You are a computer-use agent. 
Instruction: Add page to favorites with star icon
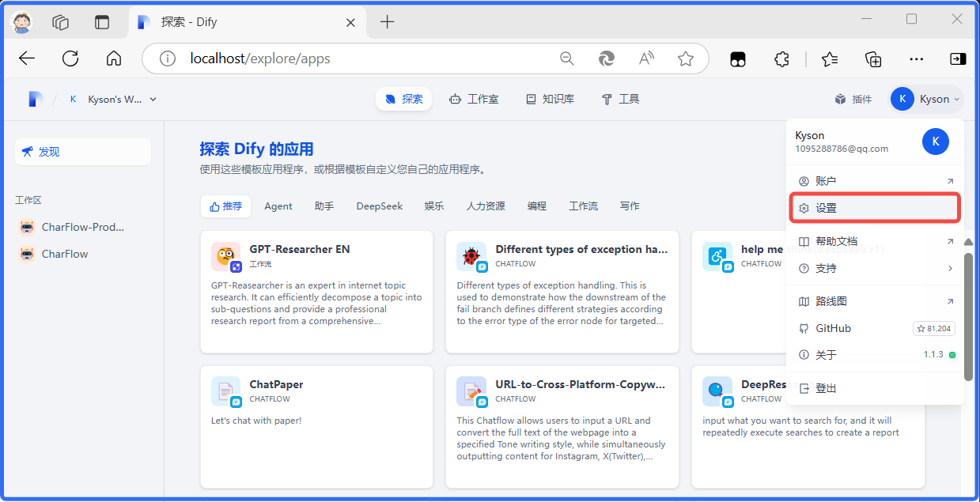[686, 59]
